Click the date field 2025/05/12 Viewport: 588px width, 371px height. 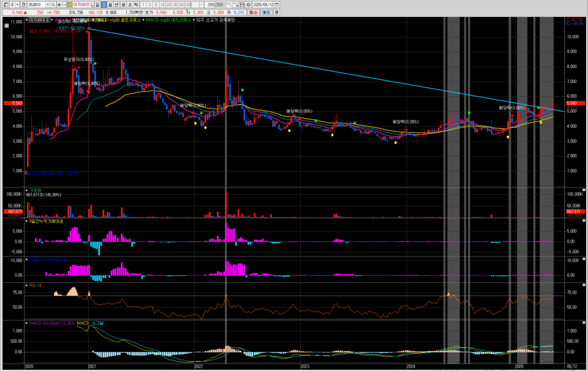[263, 4]
